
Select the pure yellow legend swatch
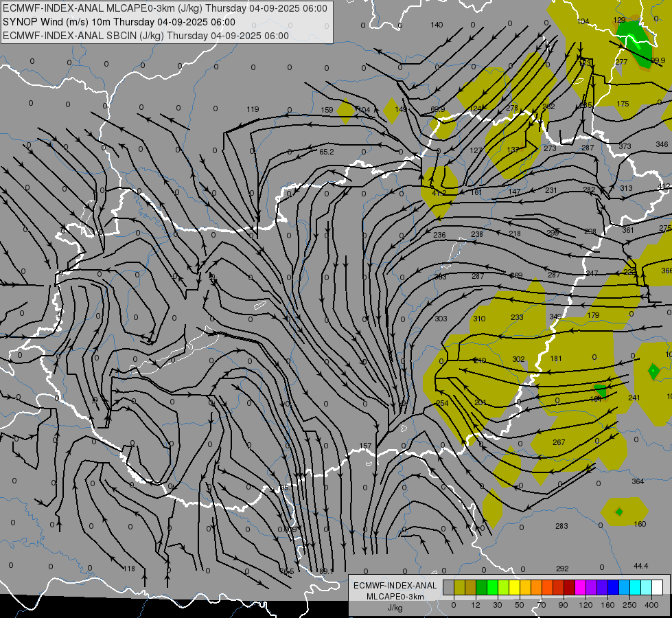pyautogui.click(x=514, y=587)
